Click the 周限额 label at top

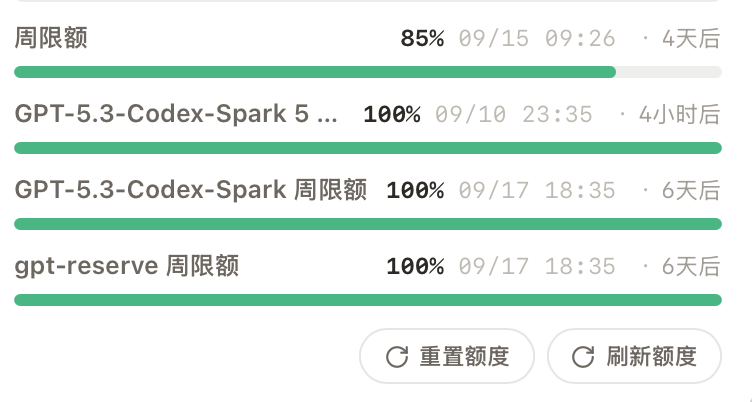click(x=51, y=38)
